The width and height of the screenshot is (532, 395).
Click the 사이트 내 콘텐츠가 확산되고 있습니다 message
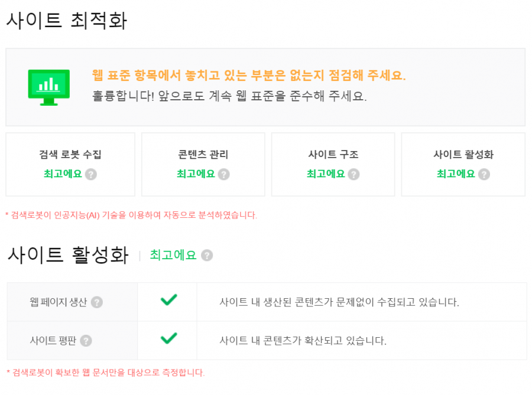tap(303, 341)
